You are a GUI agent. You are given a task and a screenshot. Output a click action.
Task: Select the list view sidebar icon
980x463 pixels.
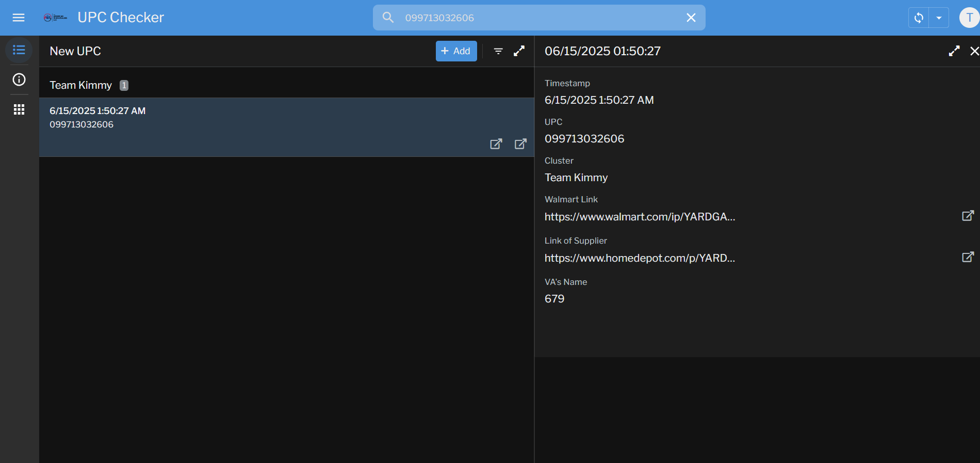[x=19, y=50]
